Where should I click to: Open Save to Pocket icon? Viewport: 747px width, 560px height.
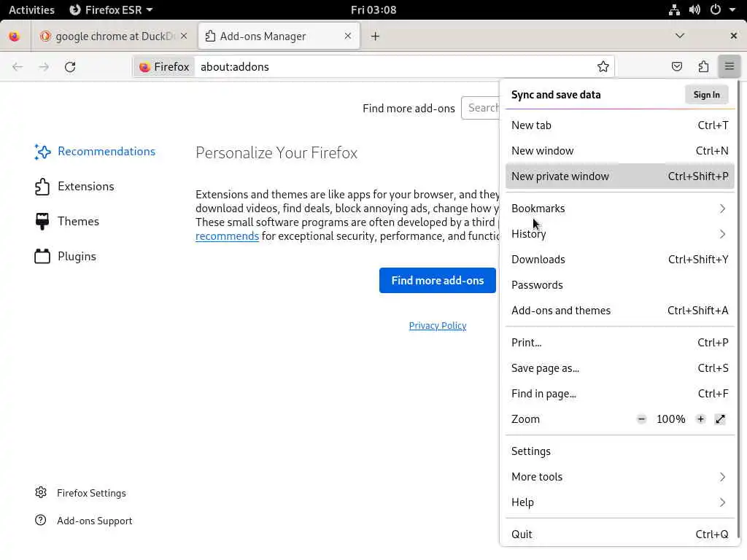(x=677, y=66)
